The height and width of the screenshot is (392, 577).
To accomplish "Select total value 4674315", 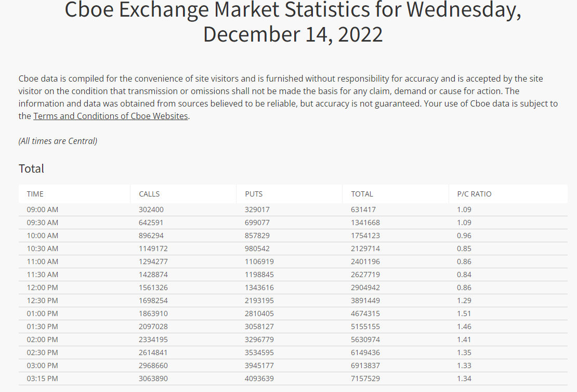I will [x=365, y=313].
